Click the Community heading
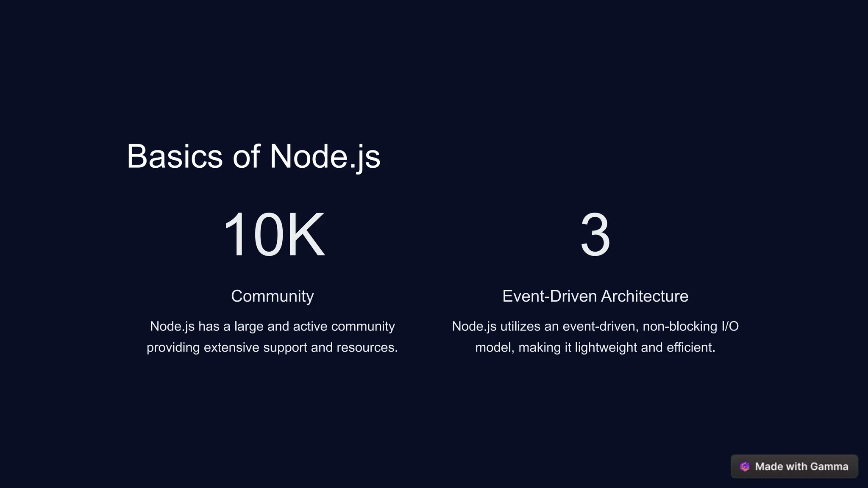868x488 pixels. pyautogui.click(x=272, y=296)
